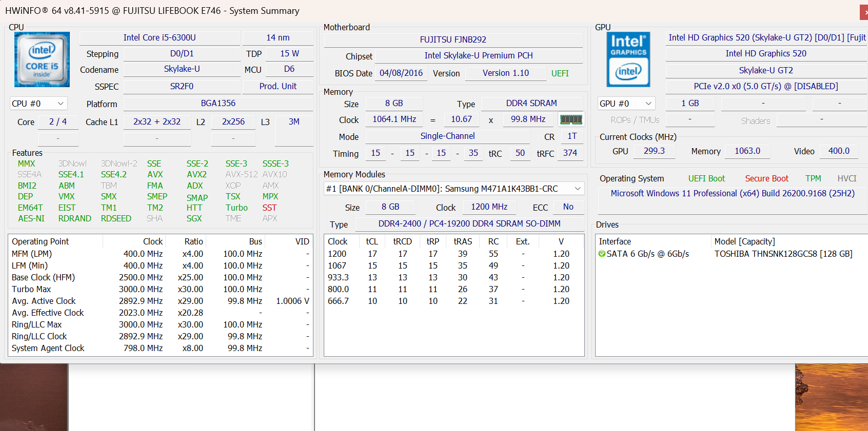The width and height of the screenshot is (868, 431).
Task: Click the SSPEC value SR2F0
Action: 182,86
